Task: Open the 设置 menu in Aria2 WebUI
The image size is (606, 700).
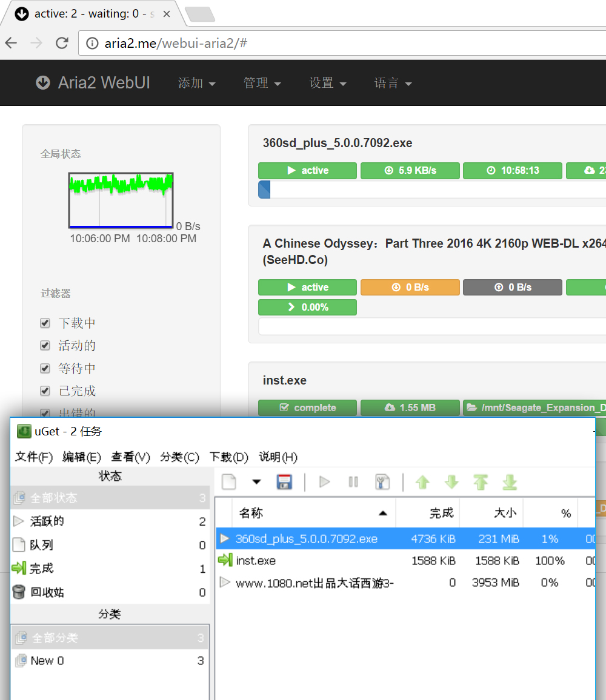Action: (x=327, y=83)
